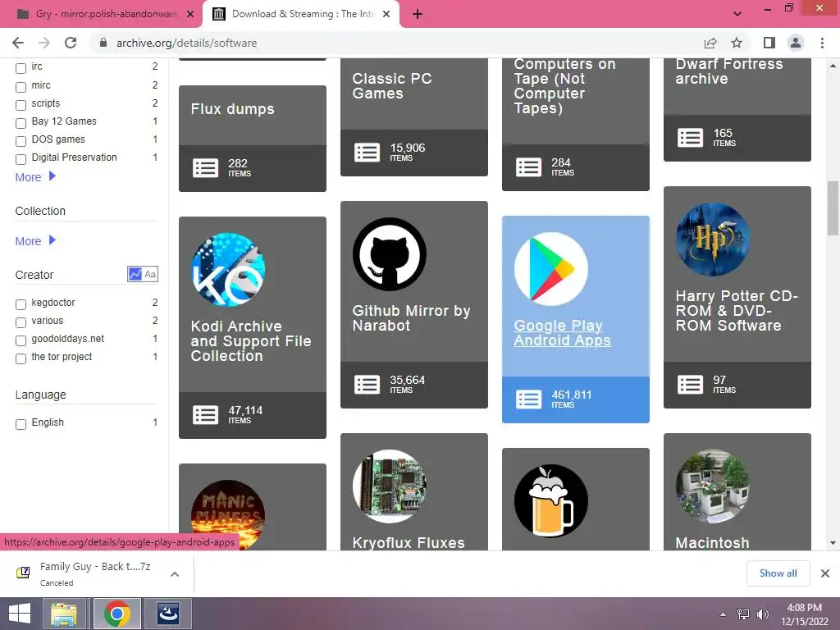Check the scripts filter checkbox
Screen dimensions: 840x630
[x=21, y=105]
